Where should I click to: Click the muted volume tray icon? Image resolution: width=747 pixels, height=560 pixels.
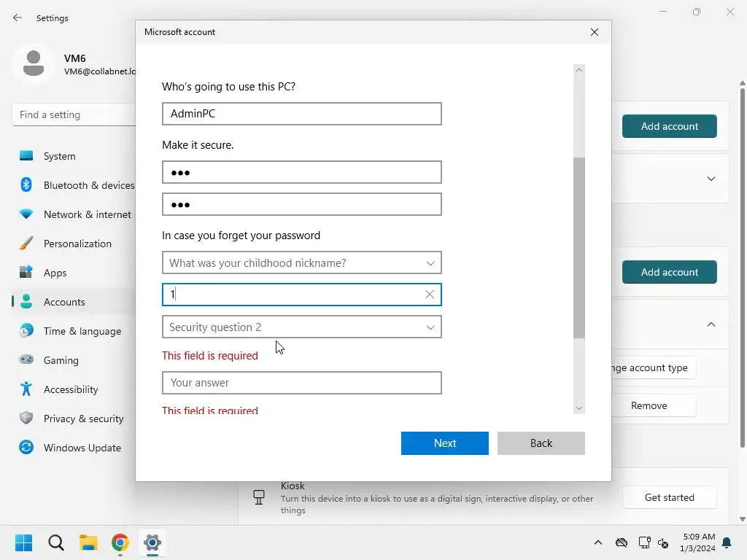(x=663, y=542)
